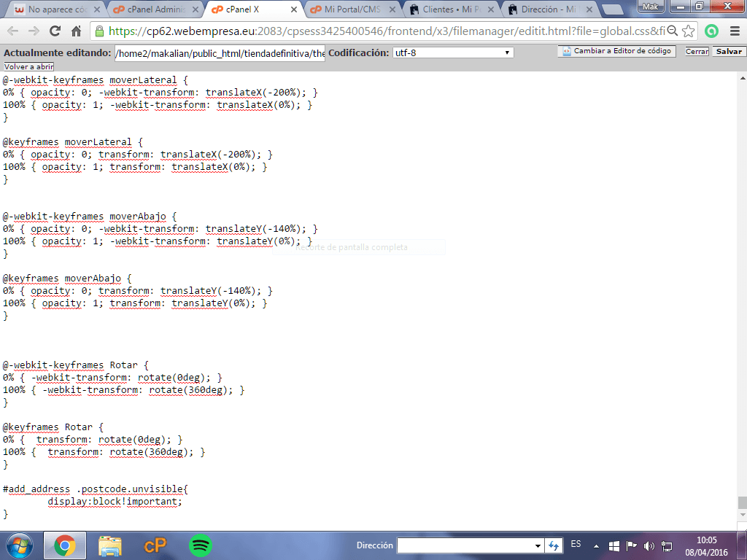Open Chrome from the taskbar
The image size is (747, 560).
coord(65,545)
